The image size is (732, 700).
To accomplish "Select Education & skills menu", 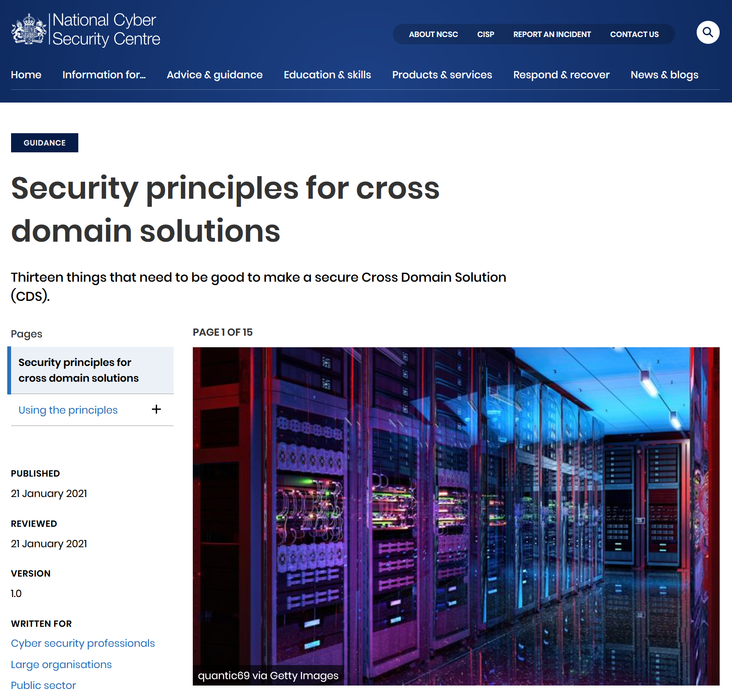I will 327,75.
